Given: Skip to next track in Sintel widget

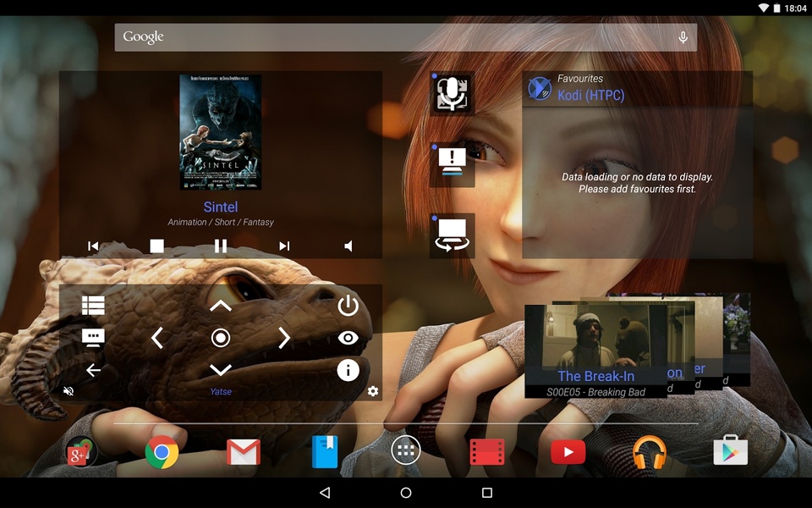Looking at the screenshot, I should (x=284, y=246).
